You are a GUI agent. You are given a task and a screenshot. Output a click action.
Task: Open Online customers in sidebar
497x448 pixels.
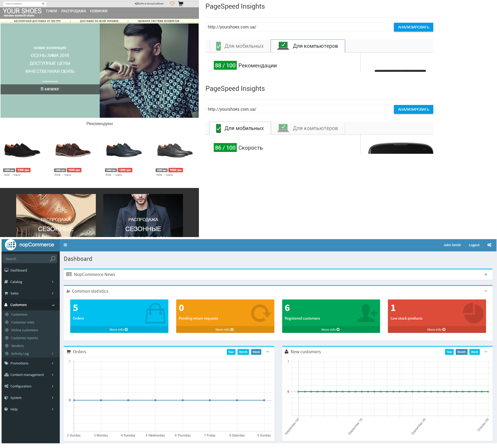click(25, 330)
